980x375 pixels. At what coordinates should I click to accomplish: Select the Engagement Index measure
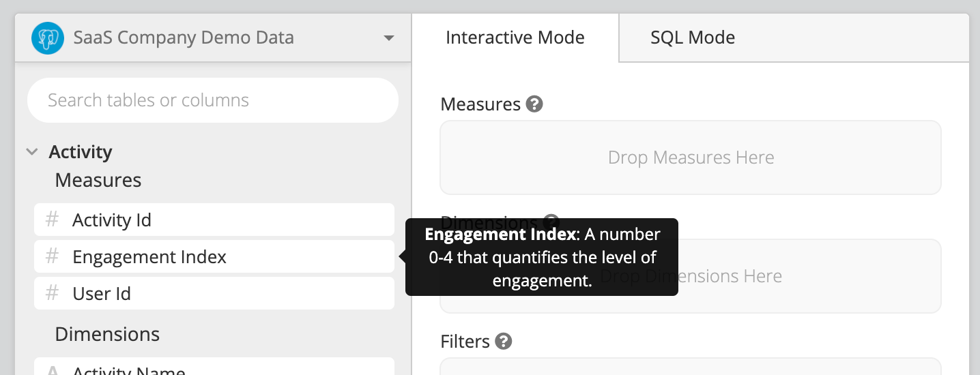(214, 256)
